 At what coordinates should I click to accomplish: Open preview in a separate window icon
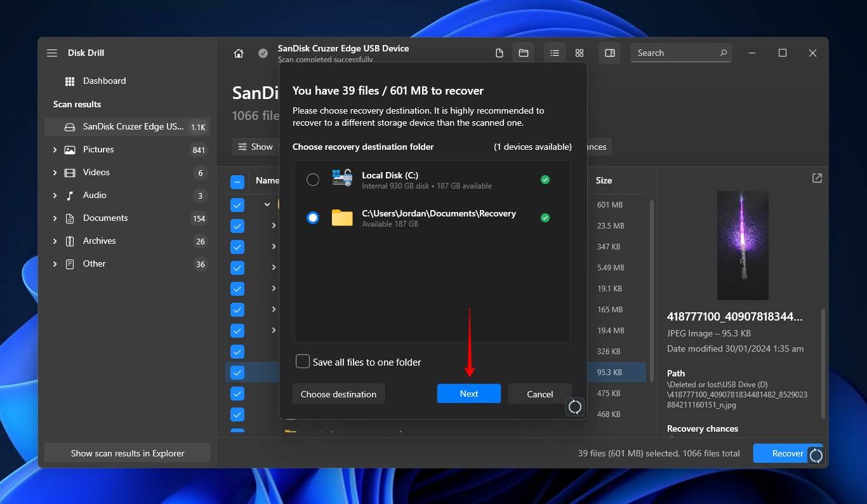click(817, 178)
